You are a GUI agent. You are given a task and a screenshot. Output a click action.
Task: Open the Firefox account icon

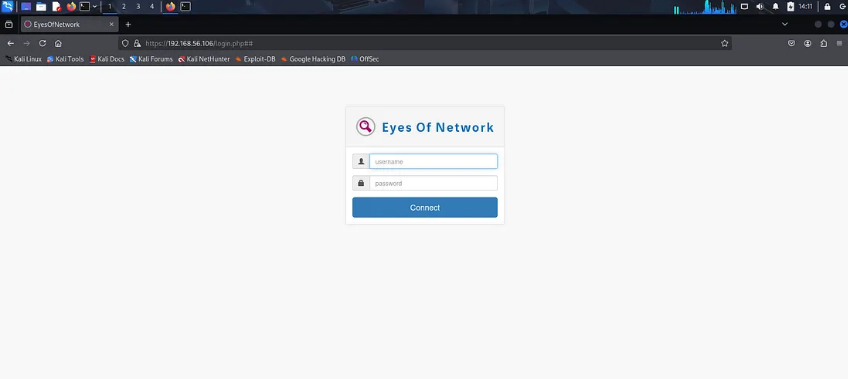807,43
